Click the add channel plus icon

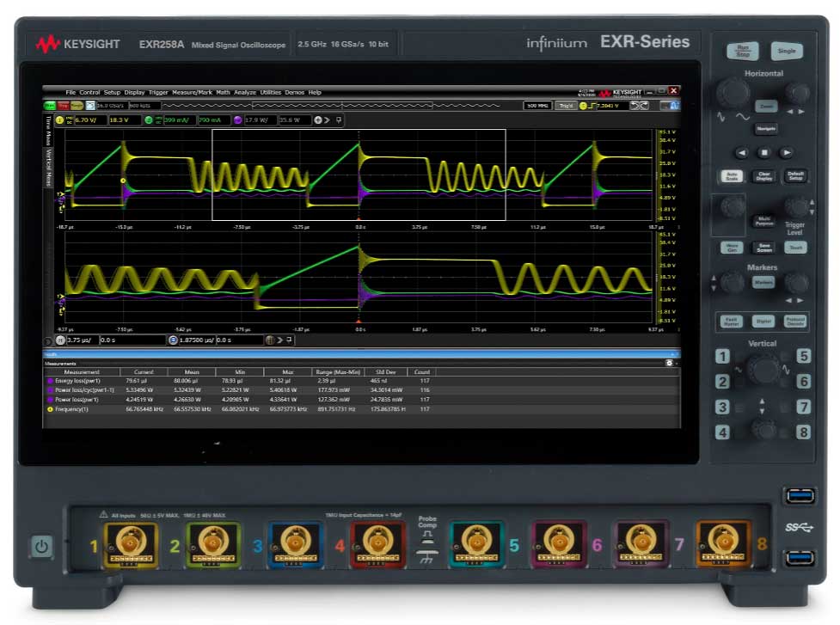point(317,120)
